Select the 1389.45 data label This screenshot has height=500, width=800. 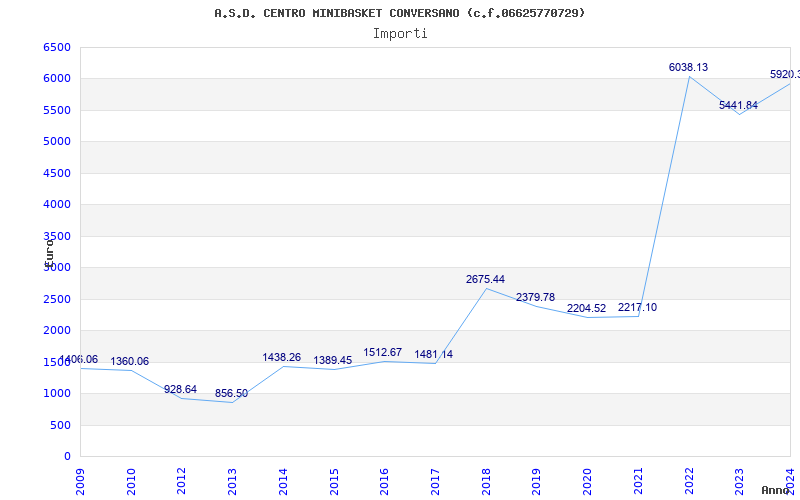tap(333, 360)
